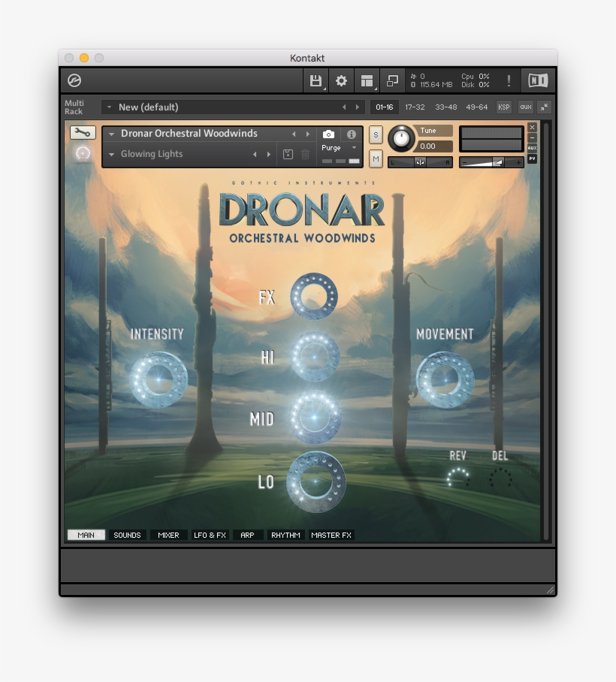Image resolution: width=616 pixels, height=682 pixels.
Task: Save snapshot using the floppy disk icon
Action: tap(288, 154)
